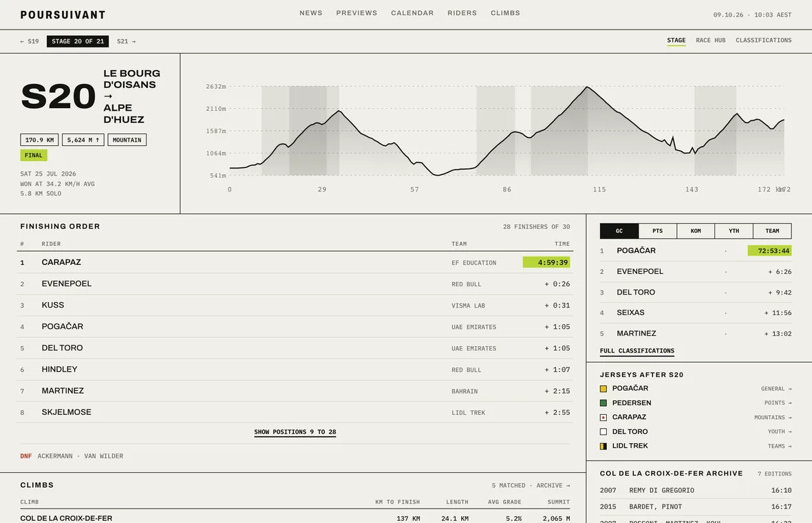Open the News menu item
Image resolution: width=812 pixels, height=523 pixels.
click(311, 13)
